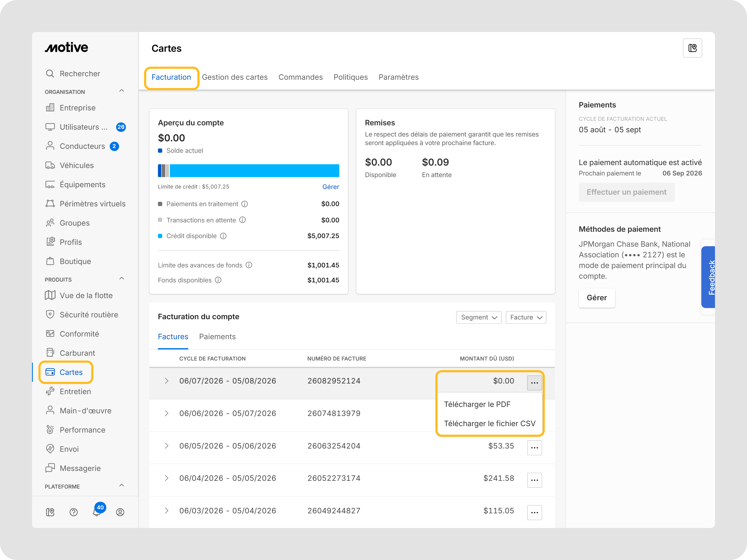Open the Facture dropdown filter
Screen dimensions: 747x560
[526, 317]
